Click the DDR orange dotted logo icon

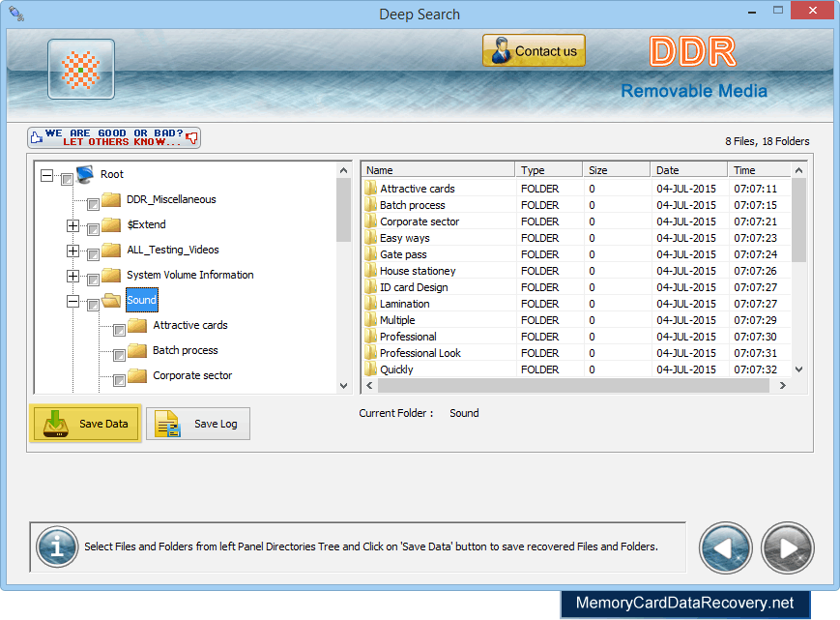click(81, 69)
